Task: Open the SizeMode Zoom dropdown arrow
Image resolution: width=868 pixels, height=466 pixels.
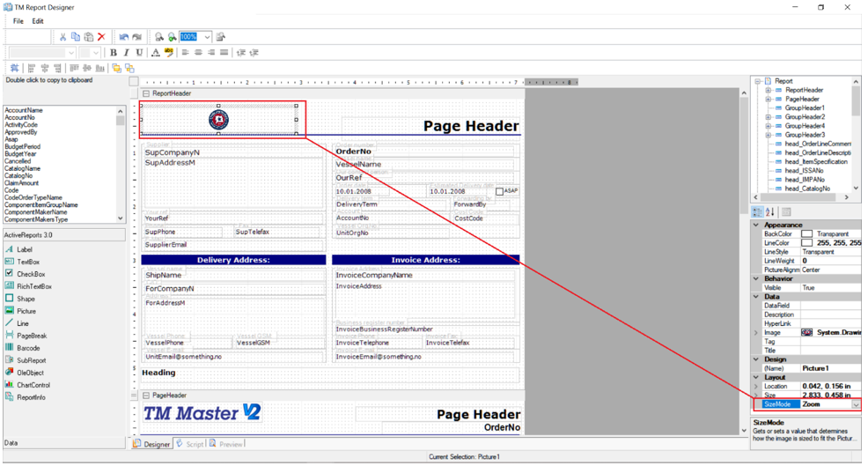Action: (855, 404)
